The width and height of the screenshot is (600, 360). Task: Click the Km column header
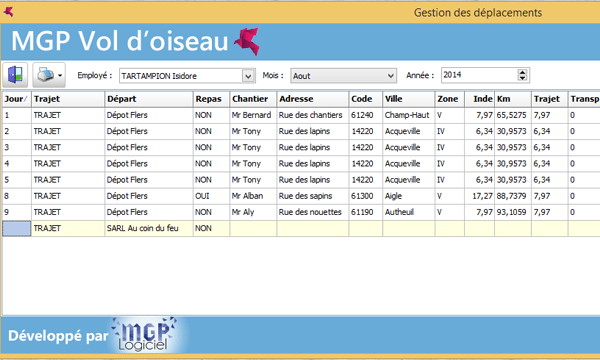pyautogui.click(x=513, y=99)
